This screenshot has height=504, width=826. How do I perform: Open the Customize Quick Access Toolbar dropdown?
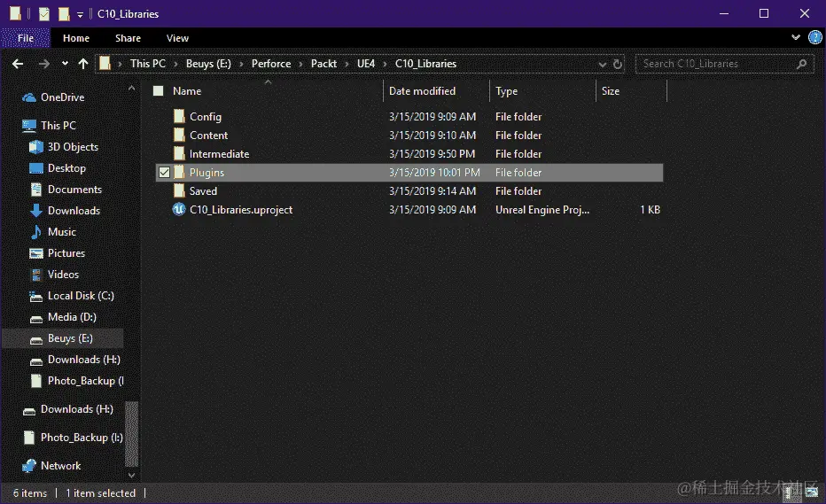coord(80,15)
